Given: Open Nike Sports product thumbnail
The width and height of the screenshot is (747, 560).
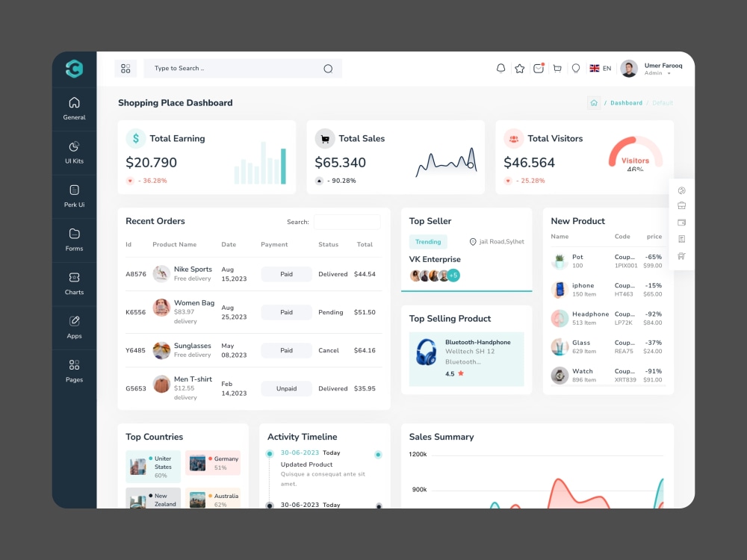Looking at the screenshot, I should coord(161,274).
